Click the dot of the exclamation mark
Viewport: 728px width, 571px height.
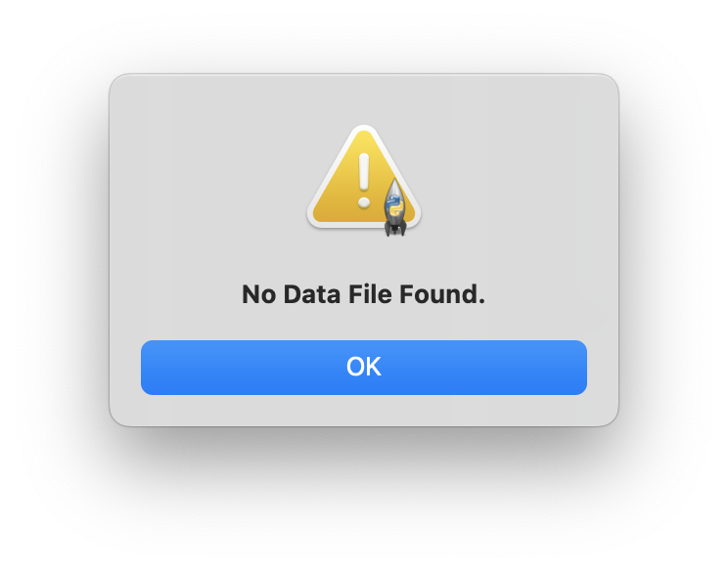pos(364,202)
